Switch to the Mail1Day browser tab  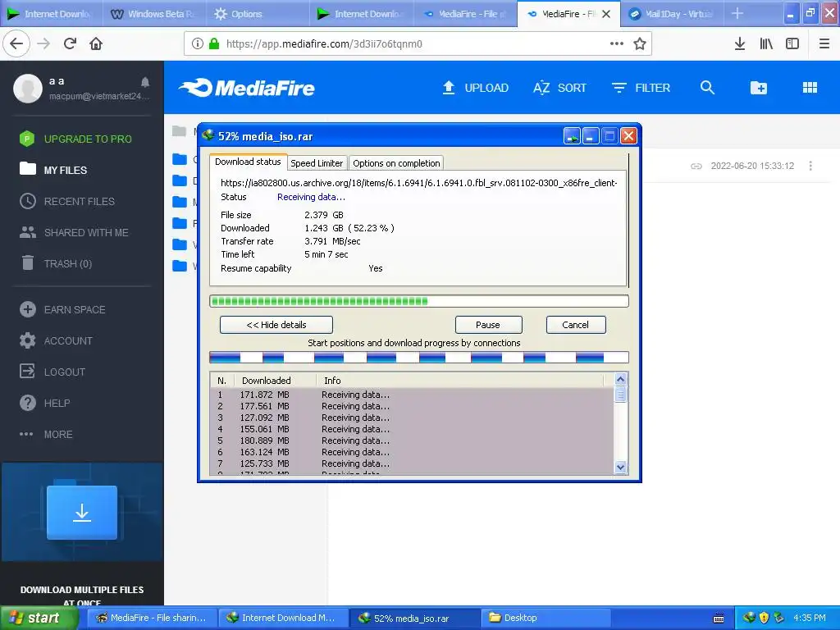pos(671,14)
